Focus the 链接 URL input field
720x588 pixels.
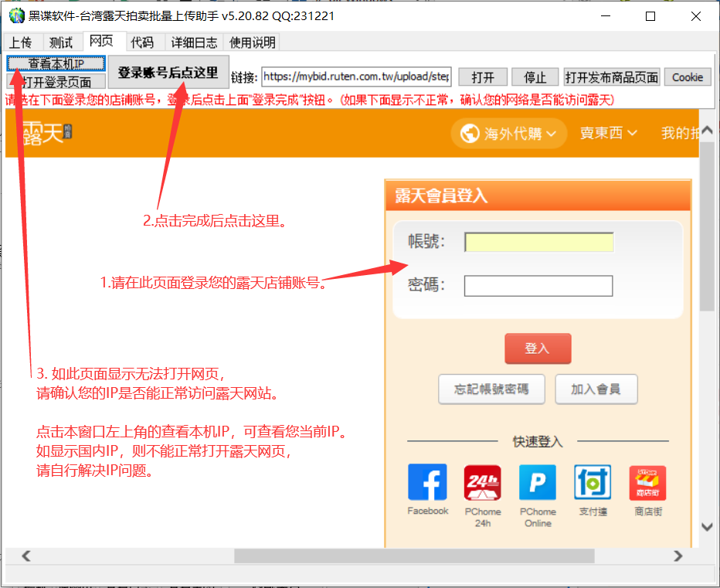(356, 76)
